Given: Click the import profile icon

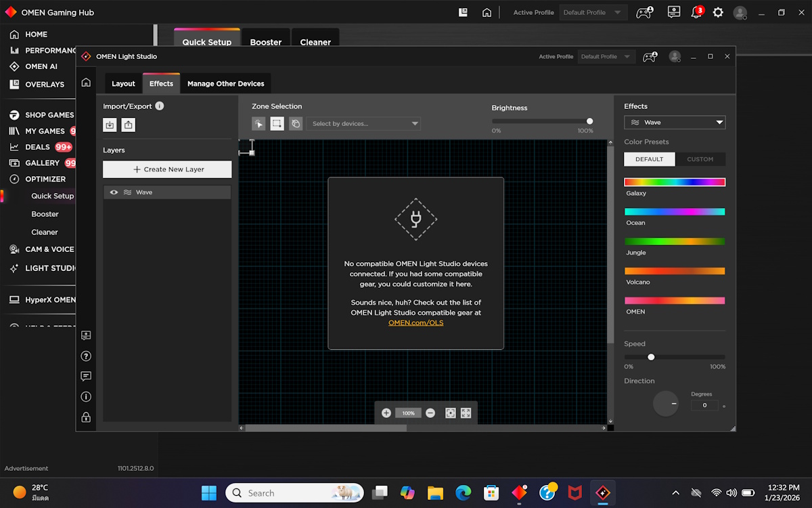Looking at the screenshot, I should pos(110,125).
